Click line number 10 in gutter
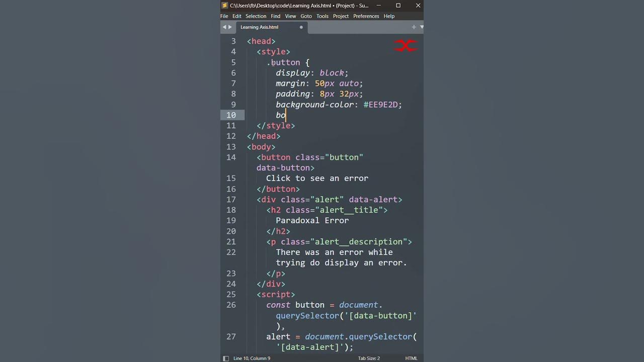This screenshot has height=362, width=644. coord(230,115)
